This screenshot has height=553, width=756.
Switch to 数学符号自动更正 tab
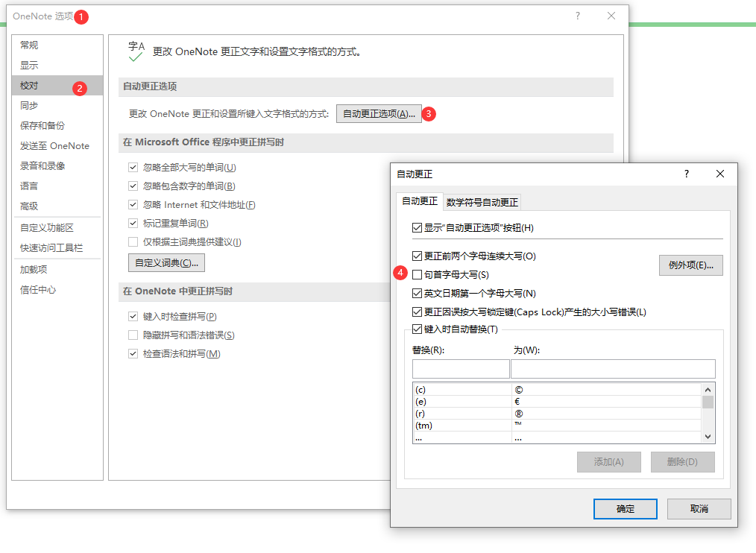[x=482, y=203]
